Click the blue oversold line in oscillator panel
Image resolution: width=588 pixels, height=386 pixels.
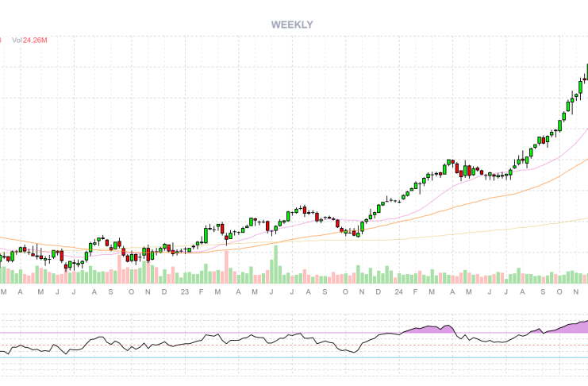point(238,357)
